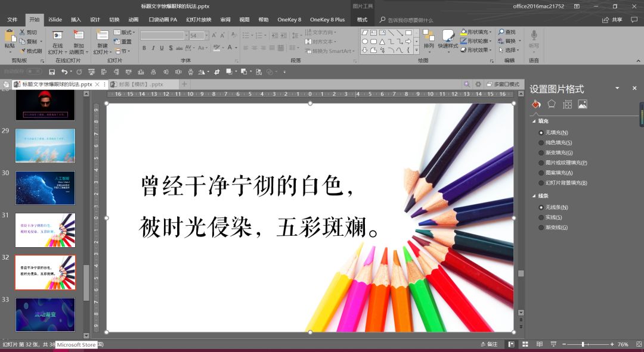Select the oval shape in shapes gallery
Viewport: 644px width, 352px height.
365,42
